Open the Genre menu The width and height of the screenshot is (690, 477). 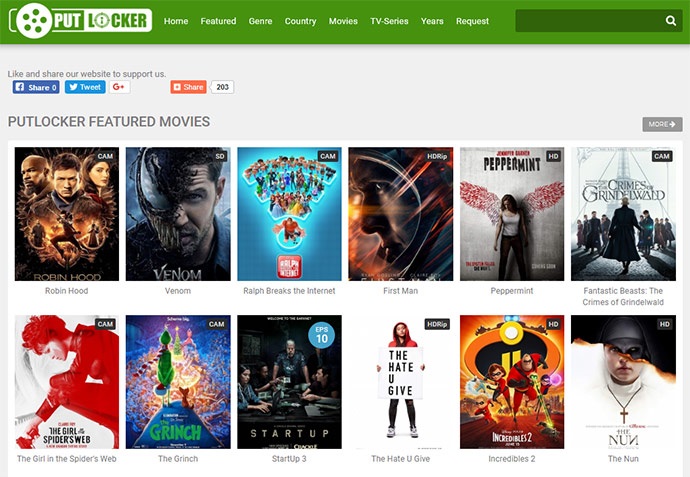[x=261, y=21]
